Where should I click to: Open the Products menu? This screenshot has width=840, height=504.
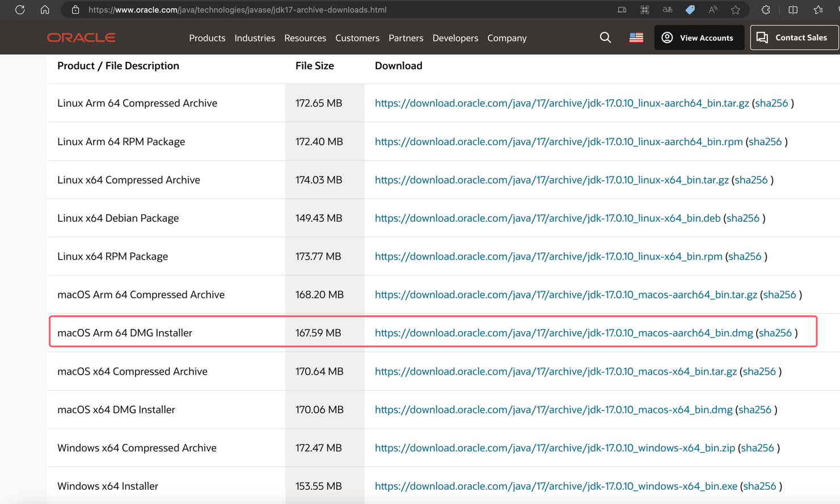click(207, 38)
